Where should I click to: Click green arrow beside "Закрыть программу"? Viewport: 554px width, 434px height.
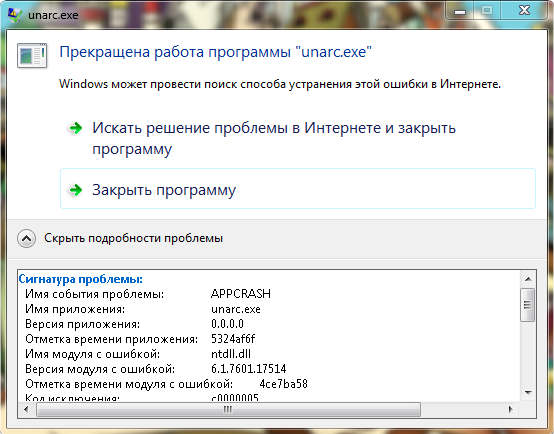75,190
